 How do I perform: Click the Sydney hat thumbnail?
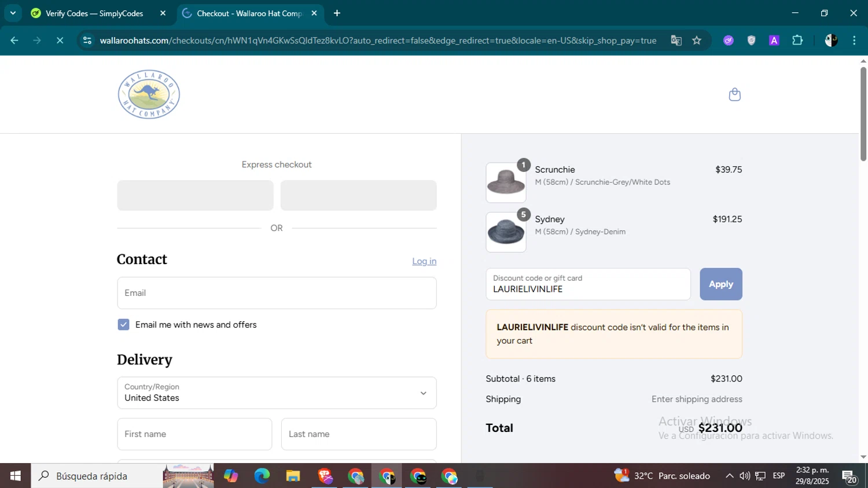point(506,232)
